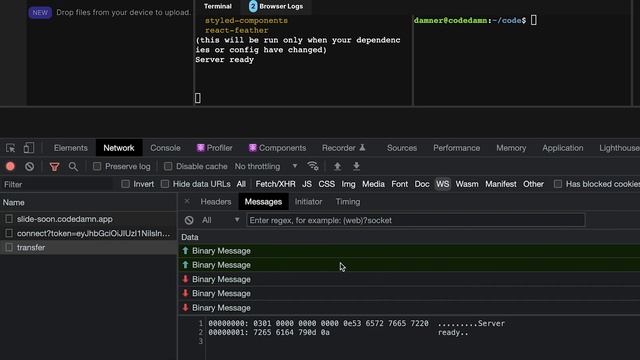Image resolution: width=640 pixels, height=360 pixels.
Task: Filter requests by Img
Action: (348, 184)
